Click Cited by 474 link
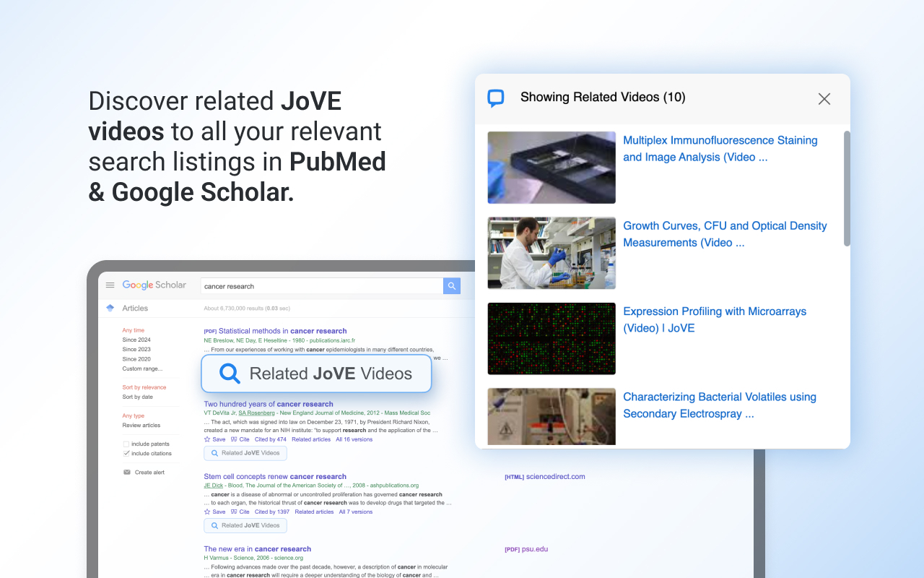Screen dimensions: 924x578 click(x=271, y=439)
